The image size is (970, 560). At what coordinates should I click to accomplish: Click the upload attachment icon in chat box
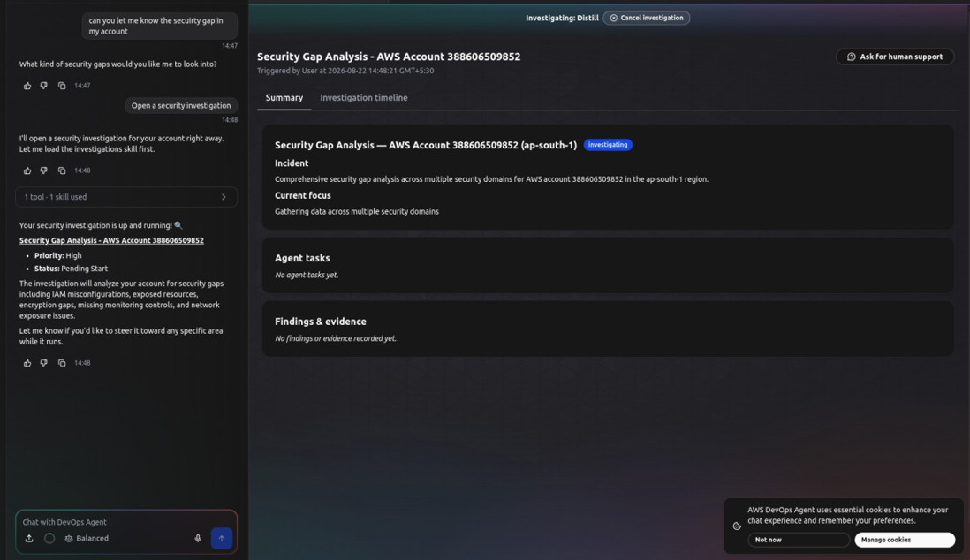(29, 538)
